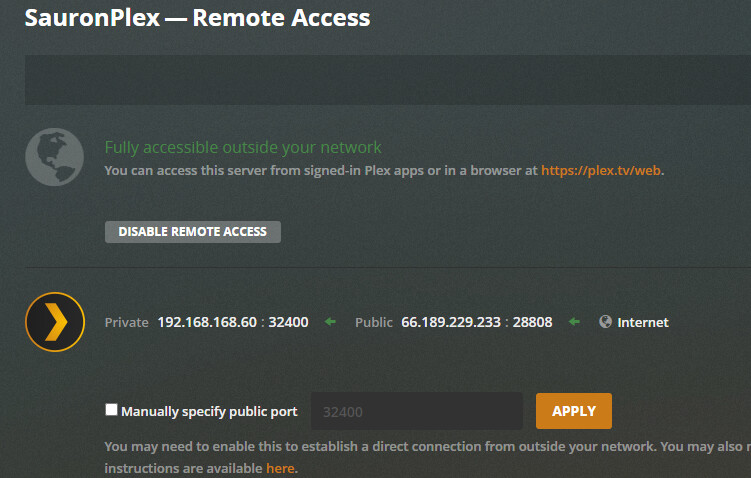This screenshot has width=751, height=478.
Task: Open the https://plex.tv/web link
Action: (601, 171)
